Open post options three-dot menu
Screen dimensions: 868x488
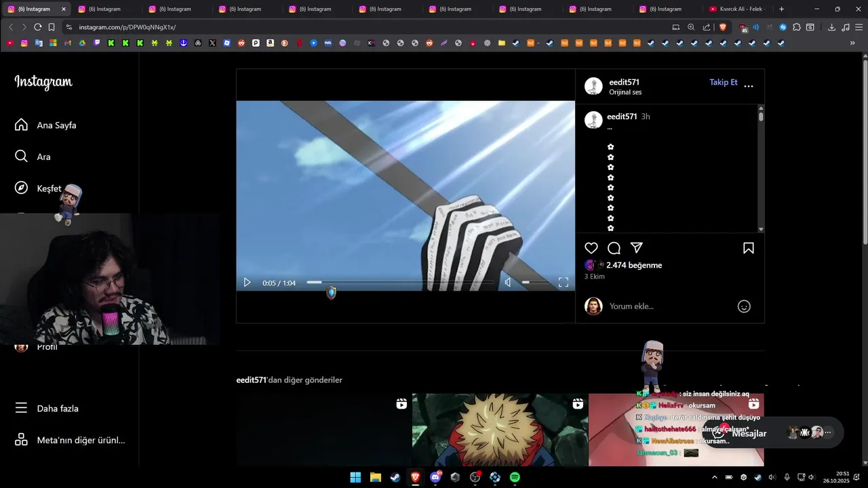coord(749,86)
